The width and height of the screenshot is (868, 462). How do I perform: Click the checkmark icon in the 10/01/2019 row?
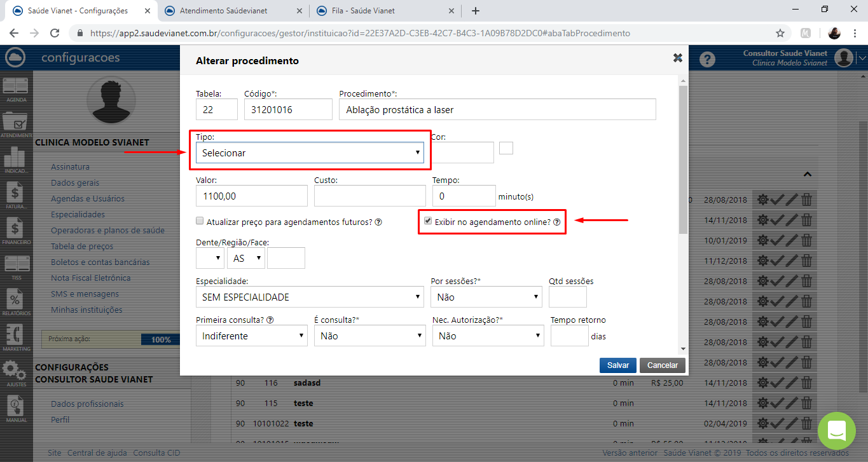click(x=777, y=241)
